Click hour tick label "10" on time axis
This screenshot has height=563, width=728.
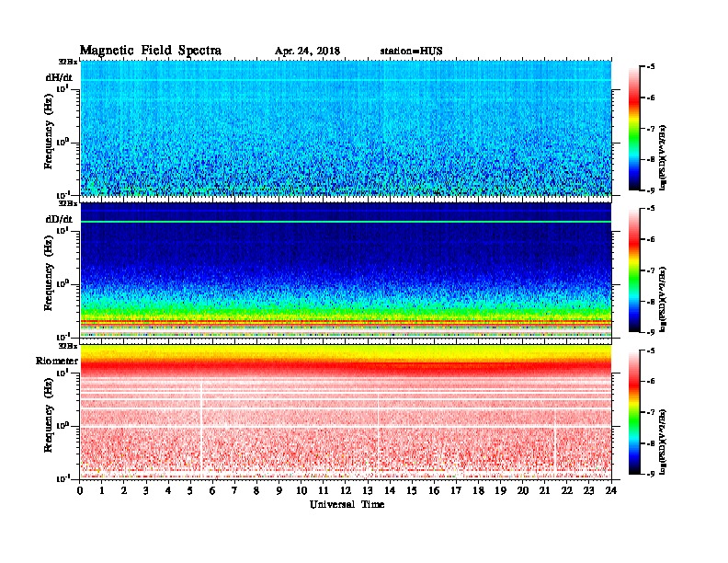[x=301, y=490]
